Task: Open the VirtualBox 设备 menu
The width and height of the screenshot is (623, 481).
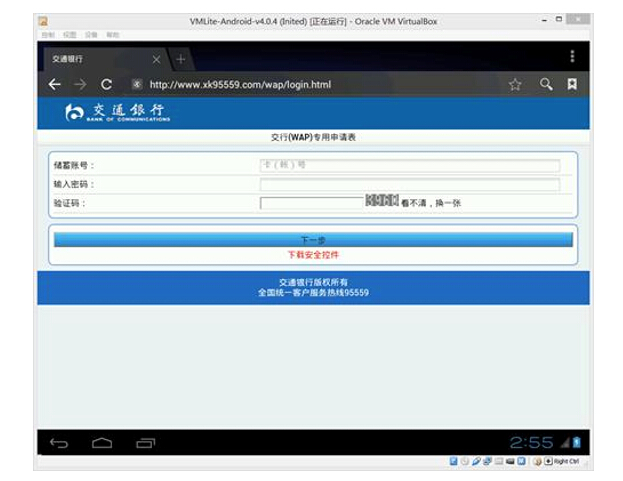Action: point(91,35)
